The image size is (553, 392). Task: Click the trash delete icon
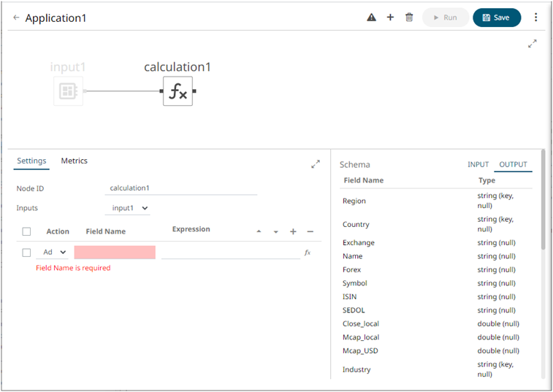tap(409, 18)
